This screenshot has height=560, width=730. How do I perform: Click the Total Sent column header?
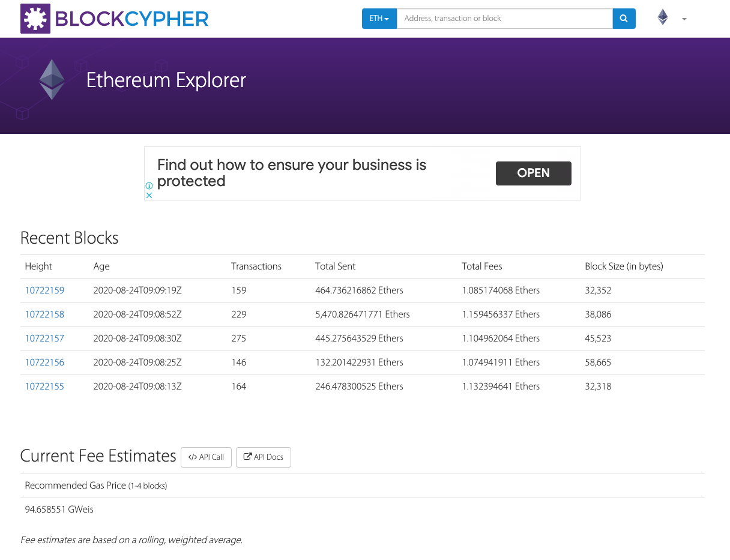(336, 266)
